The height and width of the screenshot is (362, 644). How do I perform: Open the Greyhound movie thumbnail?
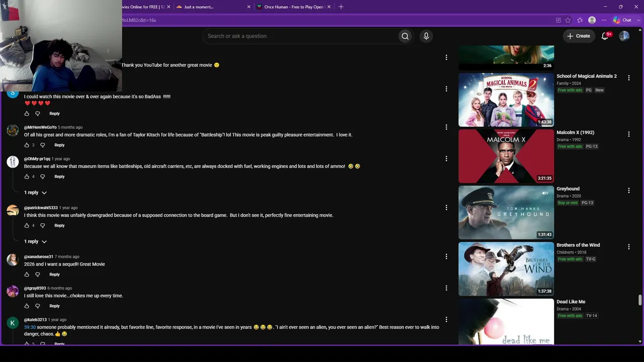506,213
